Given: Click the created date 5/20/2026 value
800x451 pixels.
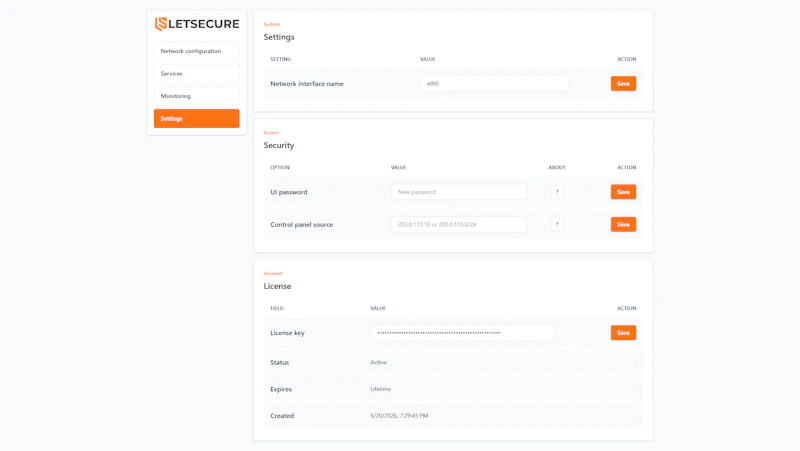Looking at the screenshot, I should coord(399,416).
